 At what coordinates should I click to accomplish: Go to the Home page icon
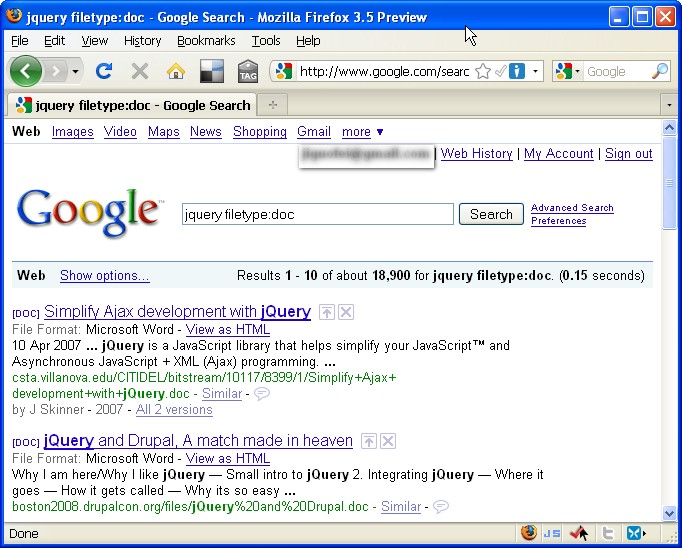click(176, 71)
